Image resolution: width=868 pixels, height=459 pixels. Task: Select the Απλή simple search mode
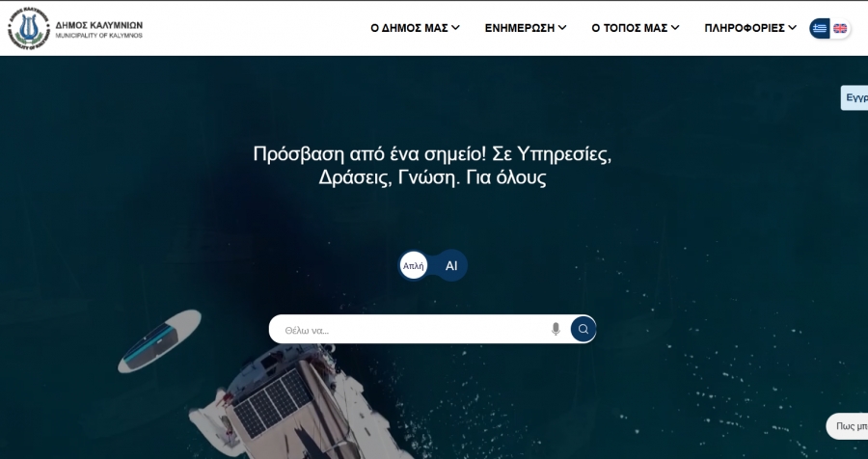414,265
